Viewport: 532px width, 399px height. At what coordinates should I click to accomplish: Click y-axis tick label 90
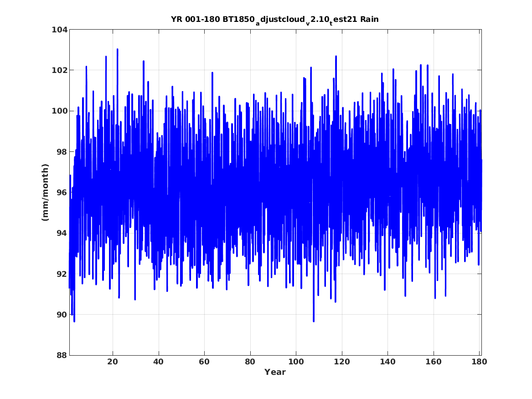(x=62, y=315)
